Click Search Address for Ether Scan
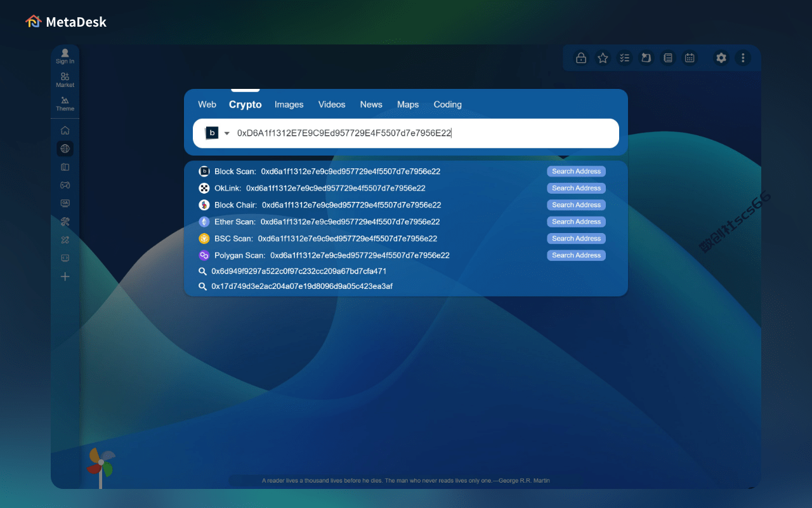The height and width of the screenshot is (508, 812). [x=577, y=222]
